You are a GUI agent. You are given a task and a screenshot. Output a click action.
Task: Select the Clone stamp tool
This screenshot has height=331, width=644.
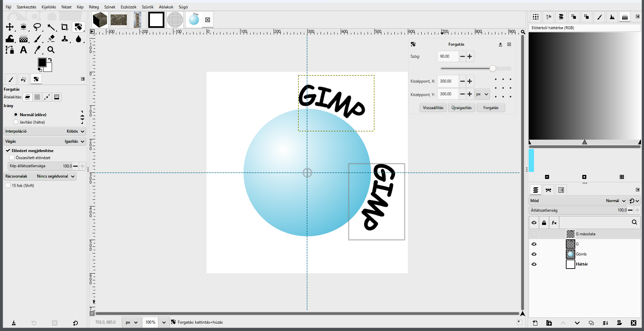click(65, 39)
